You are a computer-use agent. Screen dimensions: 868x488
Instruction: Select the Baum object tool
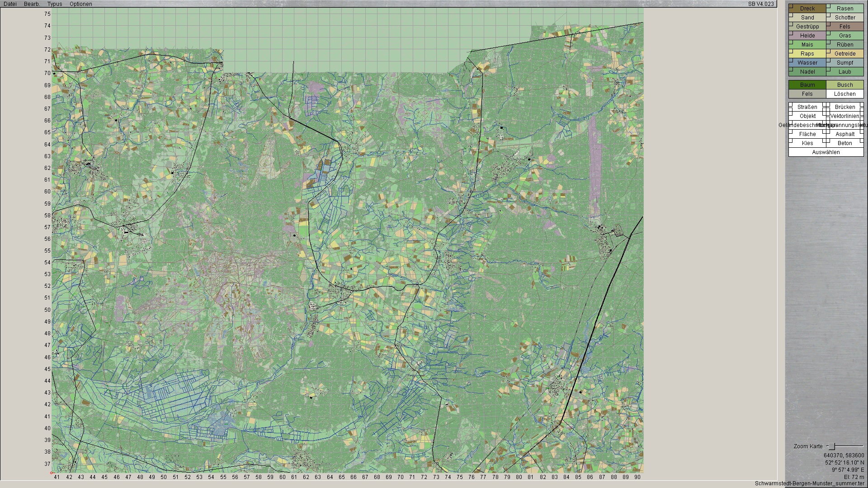pyautogui.click(x=807, y=85)
